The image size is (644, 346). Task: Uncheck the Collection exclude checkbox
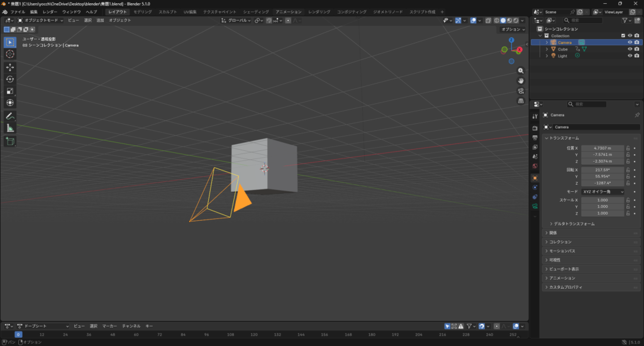tap(623, 36)
